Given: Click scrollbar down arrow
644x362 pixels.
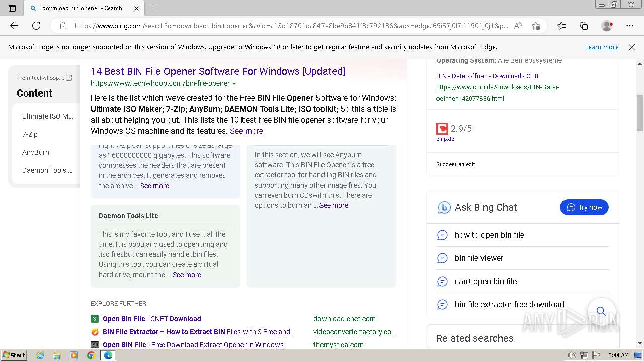Looking at the screenshot, I should pos(640,344).
